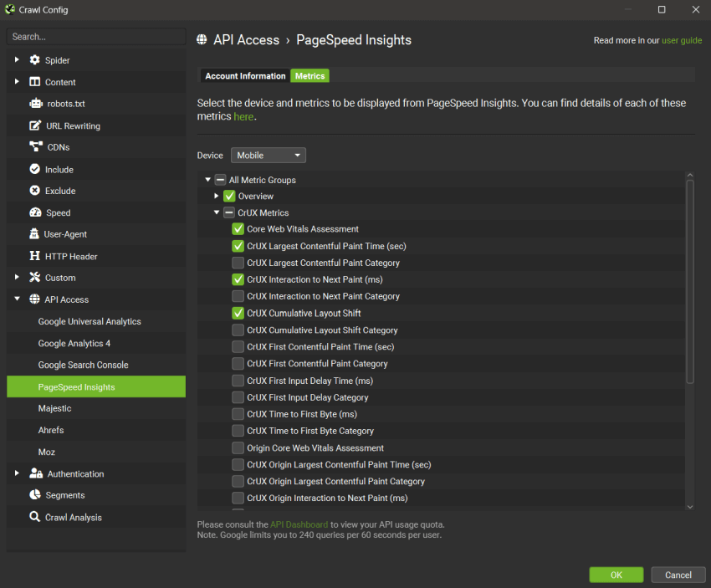The width and height of the screenshot is (711, 588).
Task: Click the Include checkmark icon
Action: (34, 169)
